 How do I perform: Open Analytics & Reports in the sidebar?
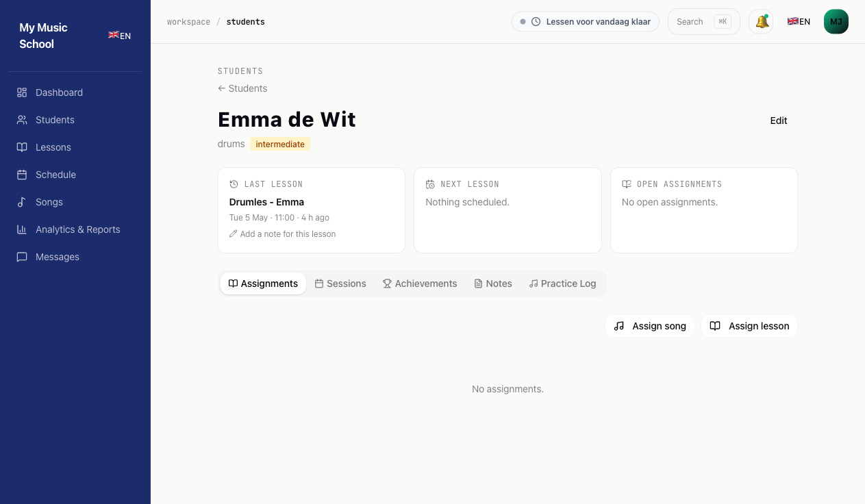[x=75, y=229]
